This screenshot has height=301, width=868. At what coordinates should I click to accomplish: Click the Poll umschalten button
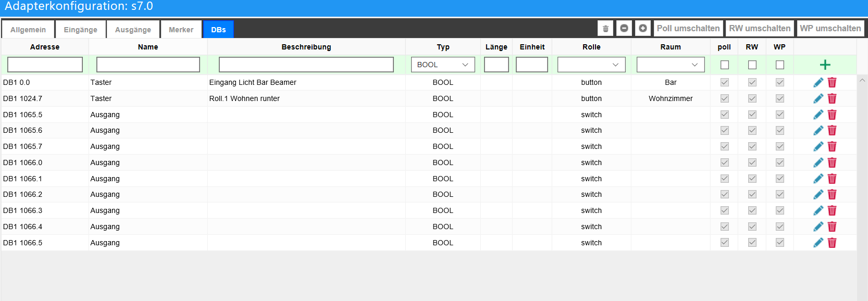pyautogui.click(x=688, y=28)
